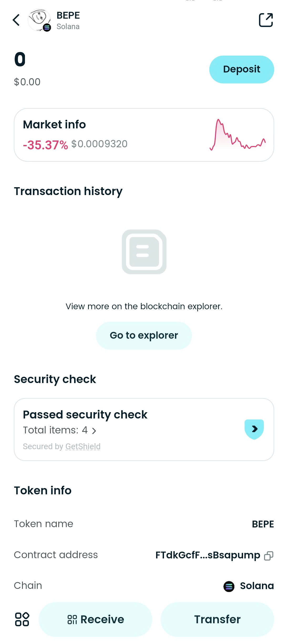Open 'Total items: 4' disclosure arrow

pos(95,430)
